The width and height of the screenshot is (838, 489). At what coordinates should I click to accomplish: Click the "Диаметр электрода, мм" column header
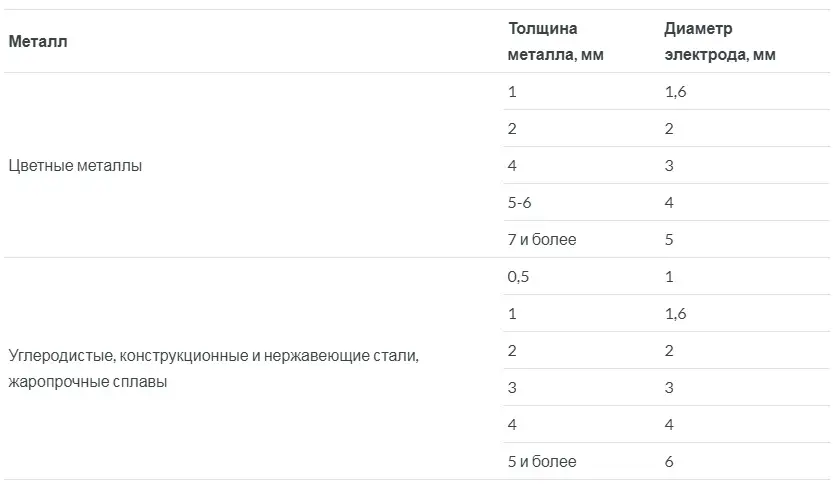click(719, 42)
